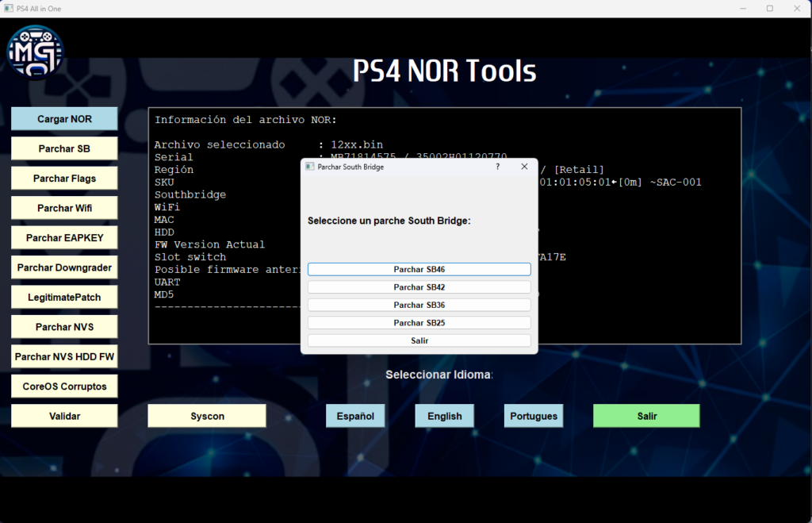Close the Parchar South Bridge dialog

click(524, 167)
